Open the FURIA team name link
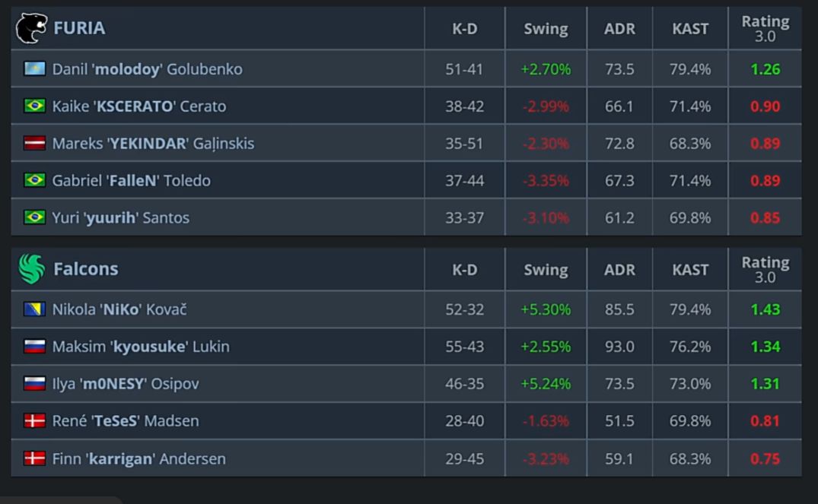This screenshot has height=504, width=818. [x=79, y=28]
